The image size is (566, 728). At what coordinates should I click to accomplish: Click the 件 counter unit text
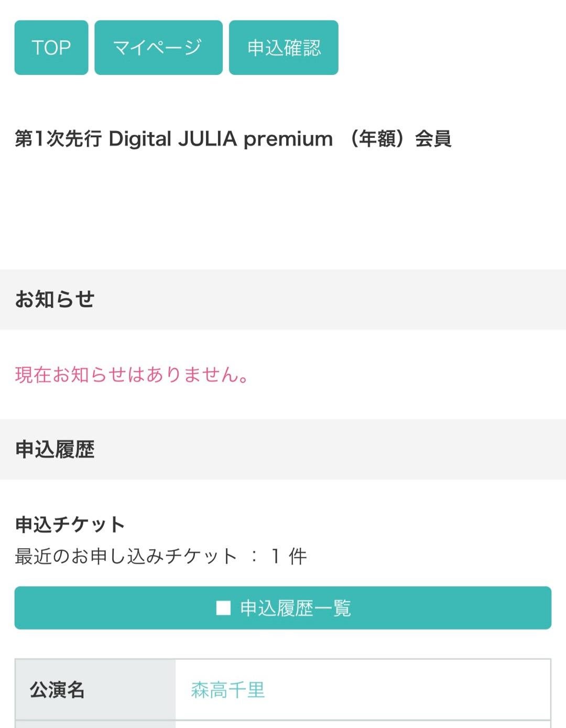[x=298, y=556]
